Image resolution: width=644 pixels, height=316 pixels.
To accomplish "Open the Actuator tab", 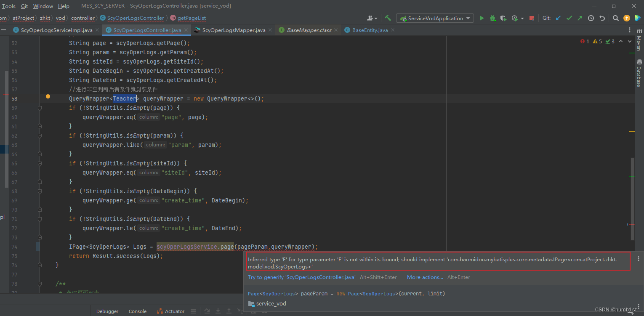I will (x=170, y=311).
